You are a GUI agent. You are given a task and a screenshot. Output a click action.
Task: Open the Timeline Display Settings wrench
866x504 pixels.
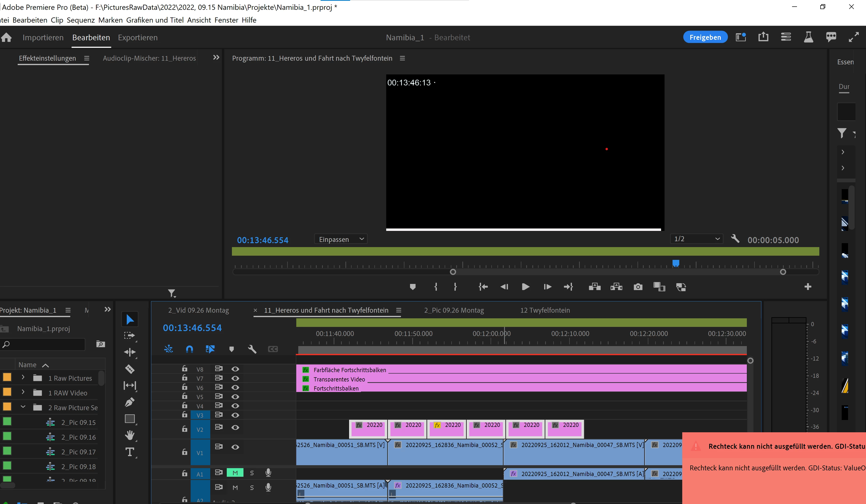coord(253,349)
